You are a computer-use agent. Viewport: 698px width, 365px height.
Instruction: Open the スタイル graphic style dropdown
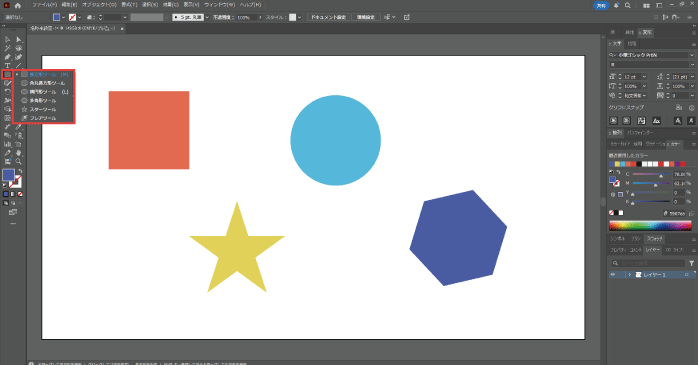[300, 17]
